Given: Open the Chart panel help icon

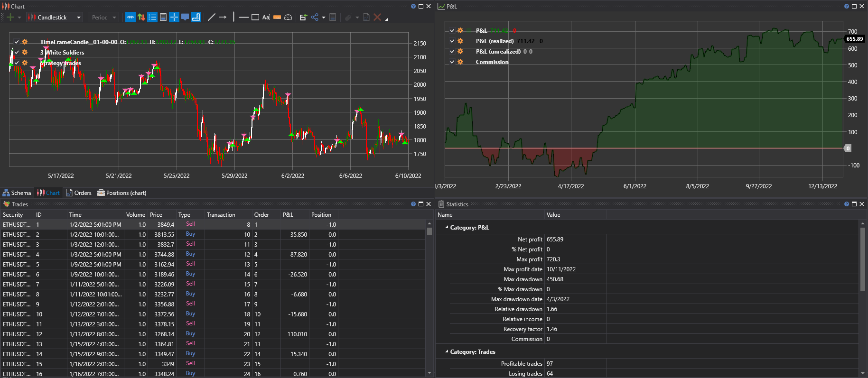Looking at the screenshot, I should tap(413, 6).
